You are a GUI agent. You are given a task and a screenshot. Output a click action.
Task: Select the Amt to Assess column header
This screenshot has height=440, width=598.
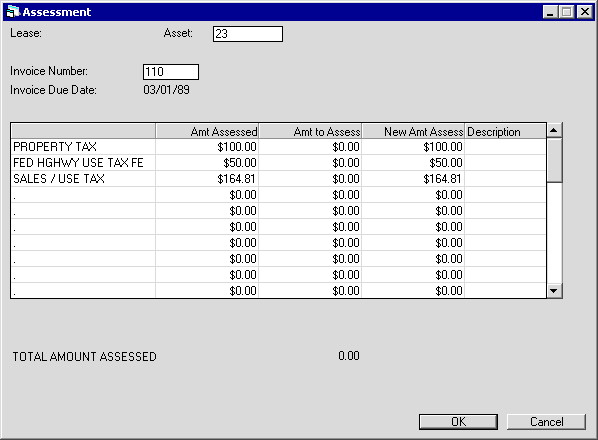(x=310, y=131)
